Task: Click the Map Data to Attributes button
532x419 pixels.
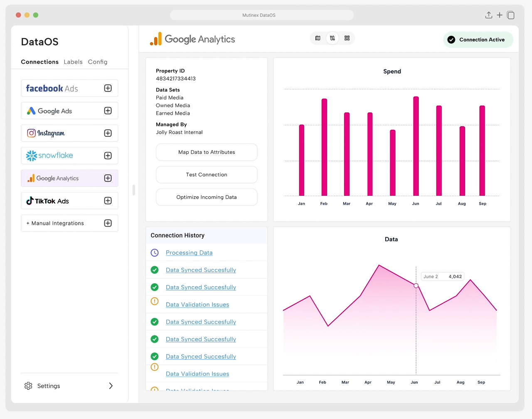Action: click(x=207, y=152)
